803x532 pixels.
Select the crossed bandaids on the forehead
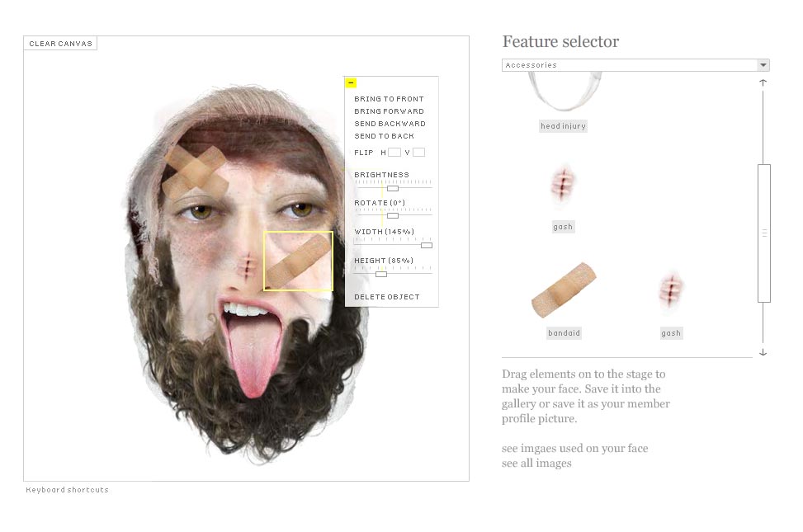tap(196, 172)
